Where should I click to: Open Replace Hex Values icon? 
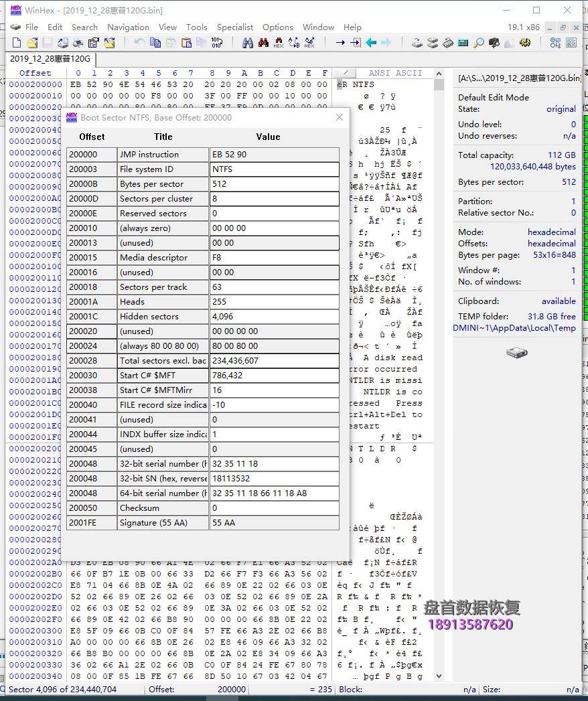[x=309, y=43]
